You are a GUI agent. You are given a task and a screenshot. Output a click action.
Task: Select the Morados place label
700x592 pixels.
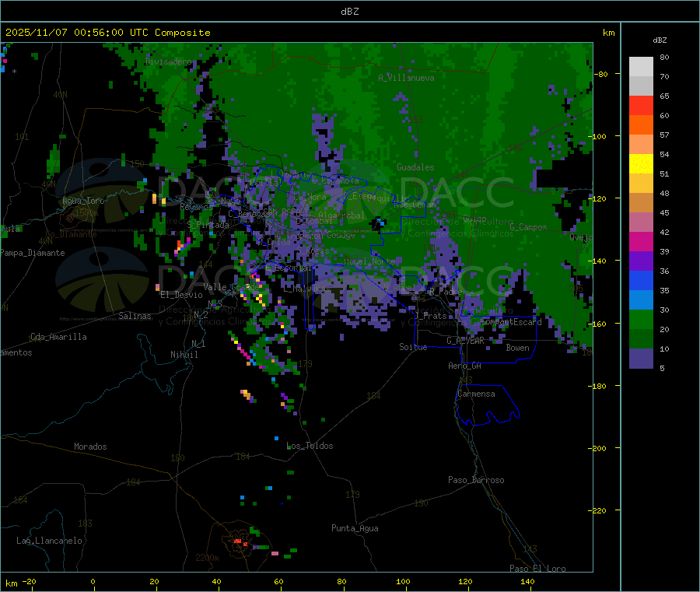[90, 447]
